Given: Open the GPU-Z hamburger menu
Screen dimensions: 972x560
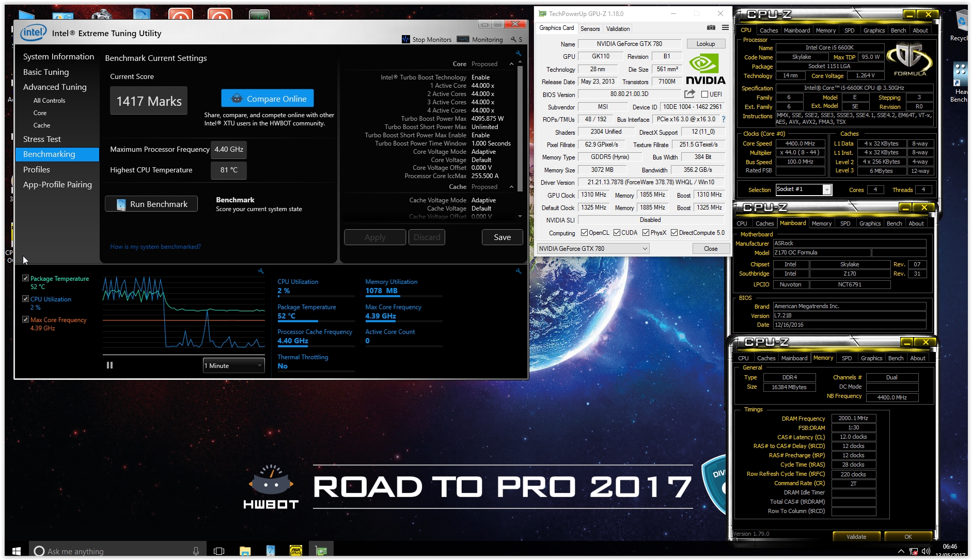Looking at the screenshot, I should (x=725, y=28).
